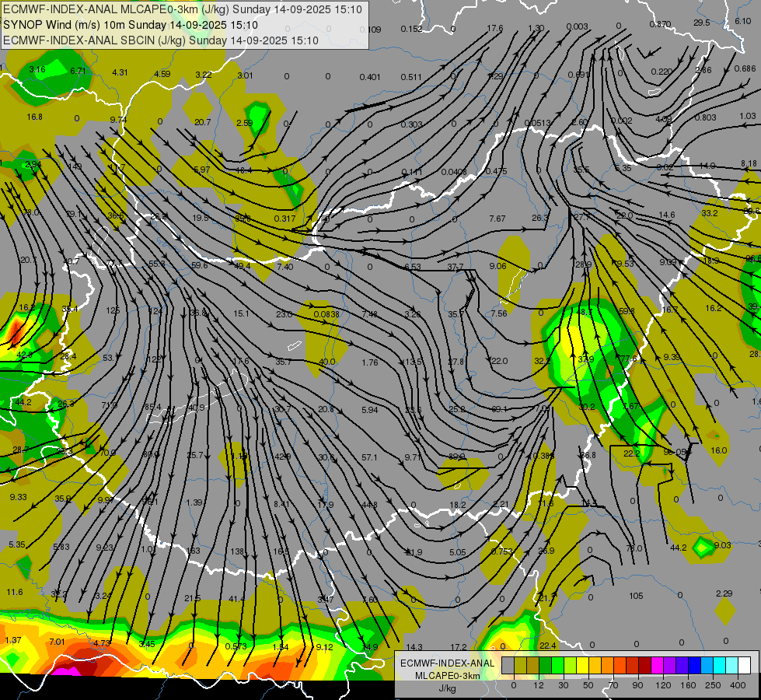Click the map value 7.56
The height and width of the screenshot is (700, 761).
click(499, 313)
